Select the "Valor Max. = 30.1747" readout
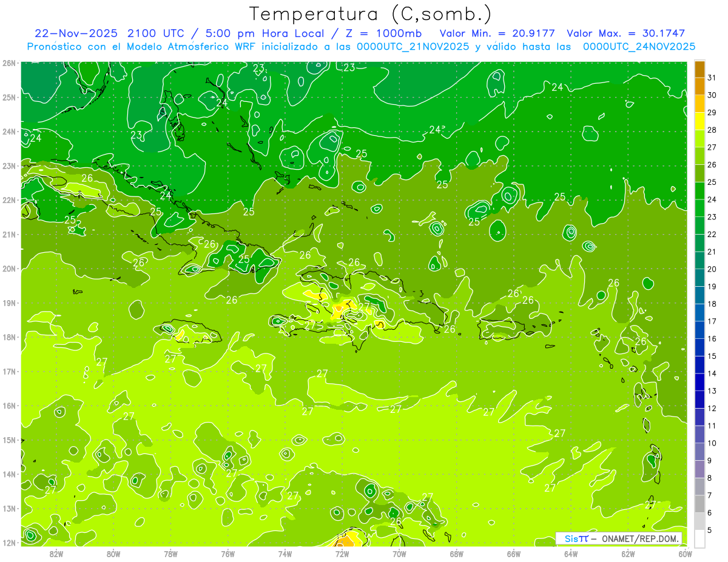The image size is (728, 562). 625,33
